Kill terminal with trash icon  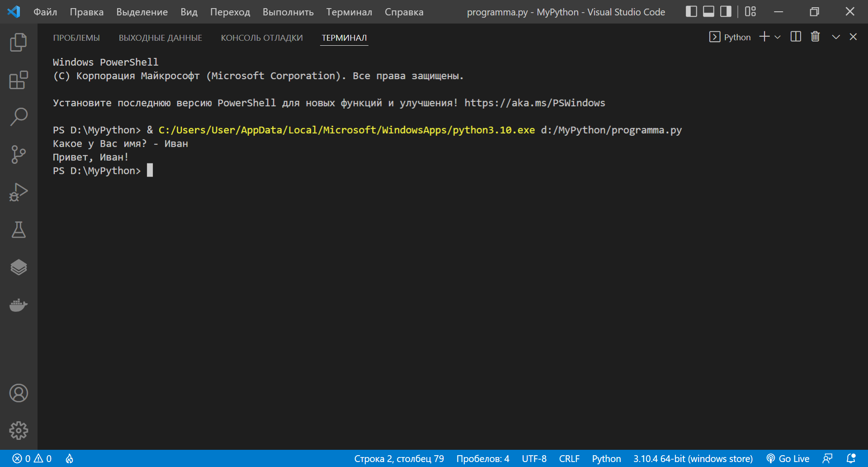pyautogui.click(x=815, y=37)
